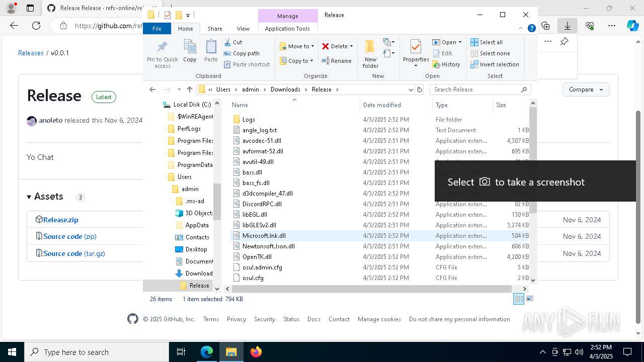Image resolution: width=644 pixels, height=362 pixels.
Task: Click the Paste ribbon icon
Action: (211, 51)
